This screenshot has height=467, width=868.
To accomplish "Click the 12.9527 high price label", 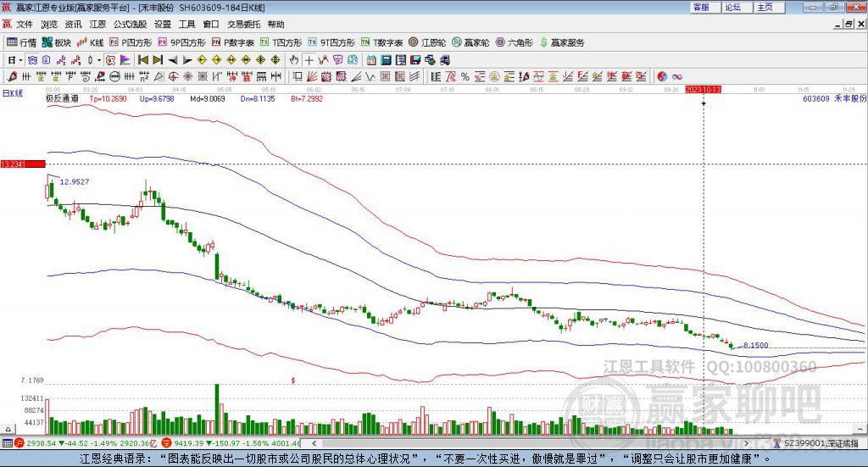I will coord(75,181).
